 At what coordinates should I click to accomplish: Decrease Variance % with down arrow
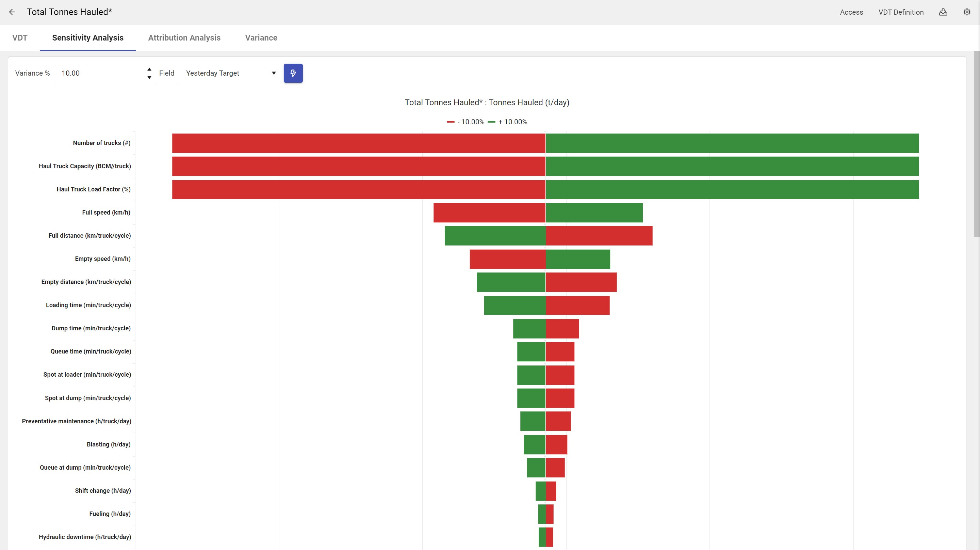point(149,77)
